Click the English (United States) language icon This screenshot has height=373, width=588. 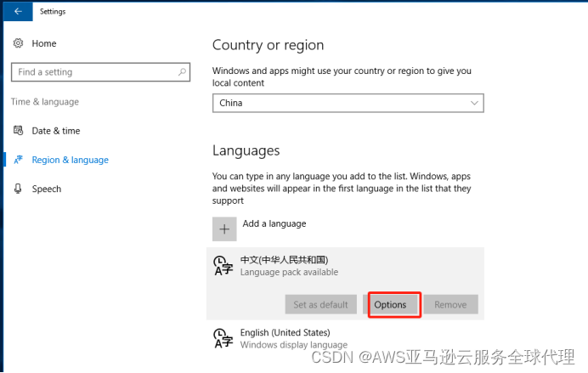click(x=223, y=338)
